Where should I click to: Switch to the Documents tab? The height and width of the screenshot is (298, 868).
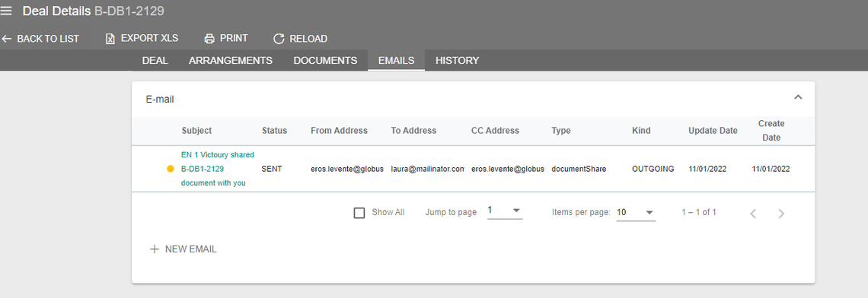326,60
